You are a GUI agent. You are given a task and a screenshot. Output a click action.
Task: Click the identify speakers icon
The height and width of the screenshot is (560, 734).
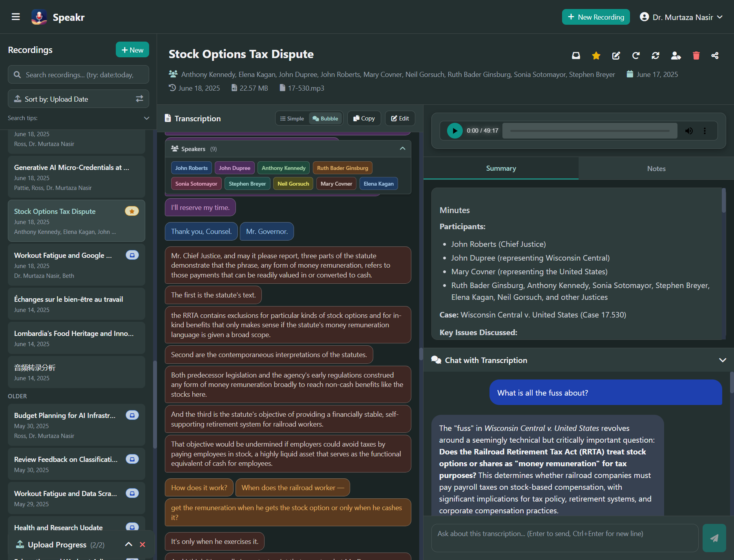676,56
